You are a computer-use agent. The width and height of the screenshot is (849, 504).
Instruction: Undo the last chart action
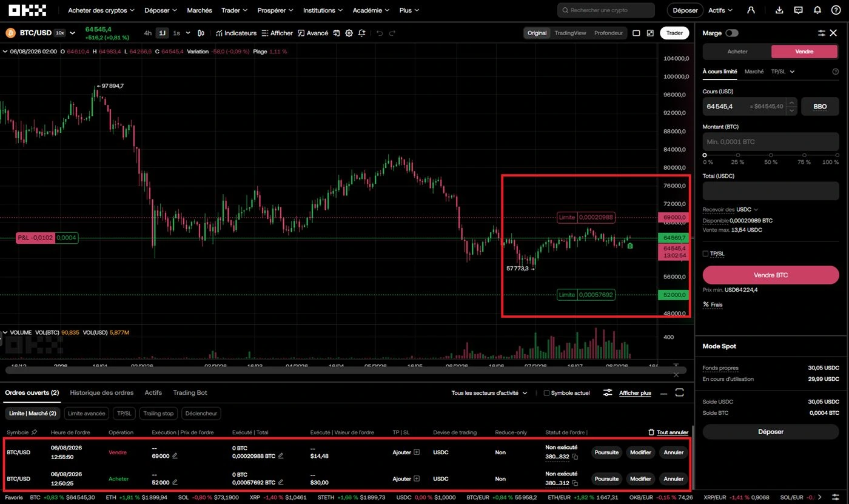click(380, 33)
